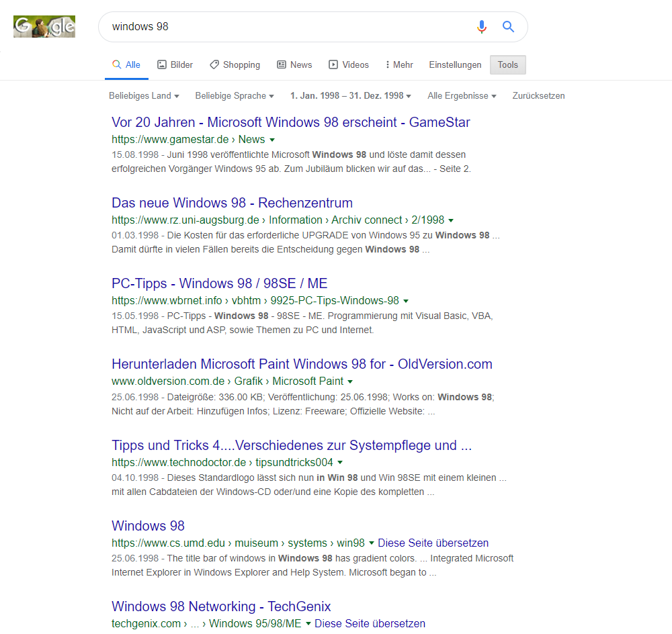The image size is (672, 634).
Task: Open Einstellungen settings
Action: coord(455,64)
